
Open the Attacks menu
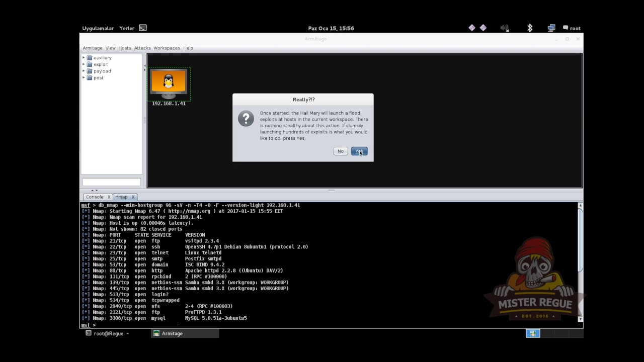pos(142,48)
